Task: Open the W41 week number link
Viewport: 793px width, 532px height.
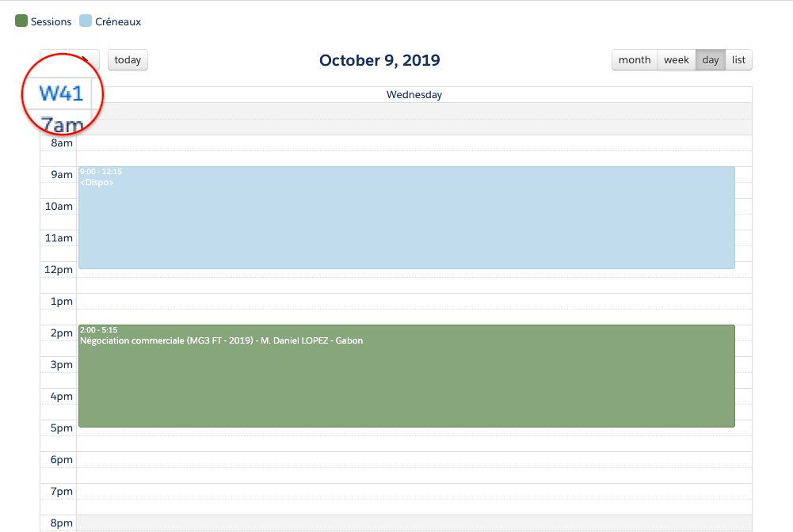Action: [61, 93]
